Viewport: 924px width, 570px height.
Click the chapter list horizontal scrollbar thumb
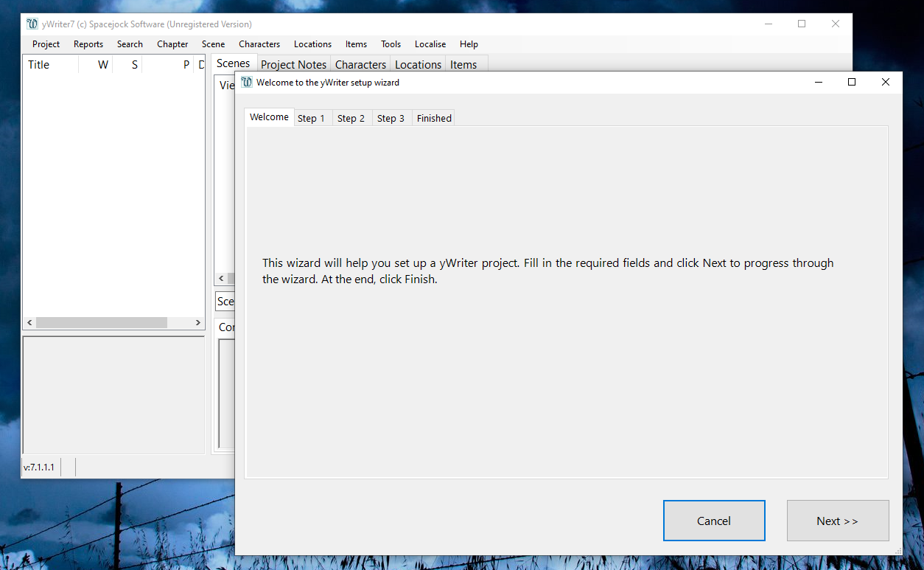point(102,323)
